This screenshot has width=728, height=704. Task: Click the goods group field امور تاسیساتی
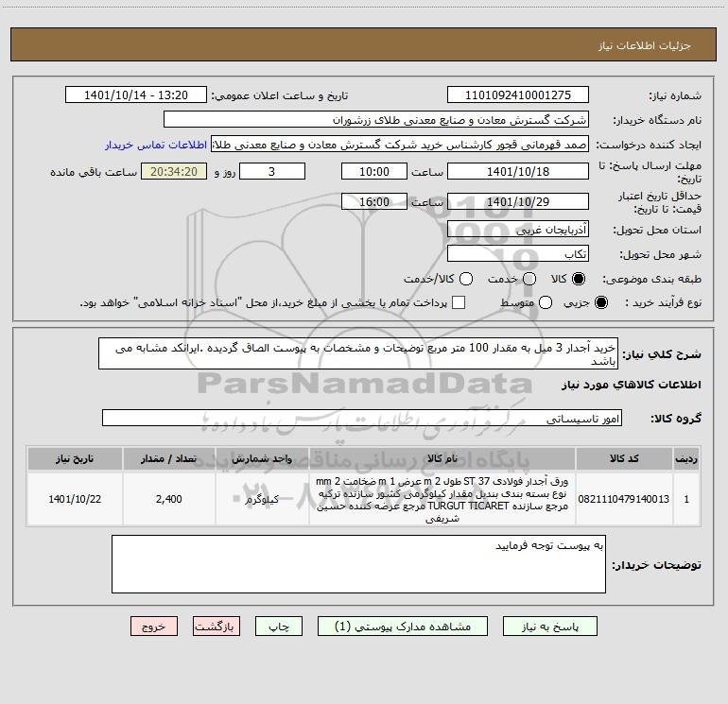pos(362,418)
